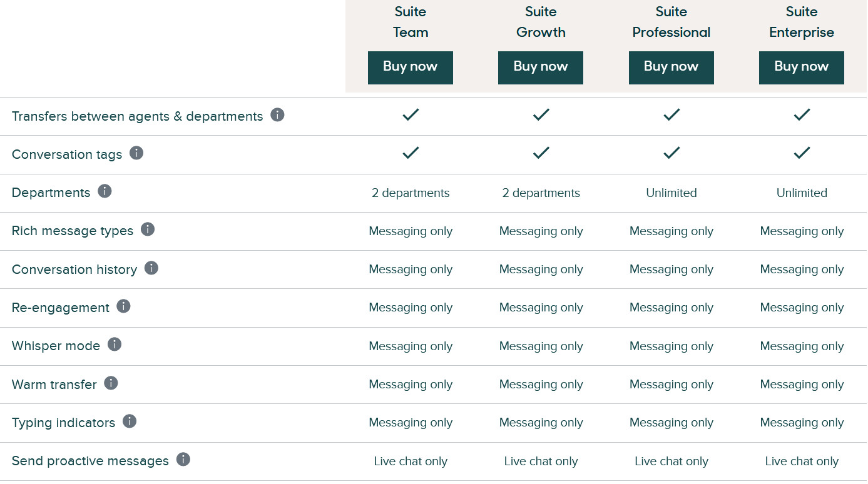The width and height of the screenshot is (868, 484).
Task: Click the Departments row label
Action: point(51,193)
